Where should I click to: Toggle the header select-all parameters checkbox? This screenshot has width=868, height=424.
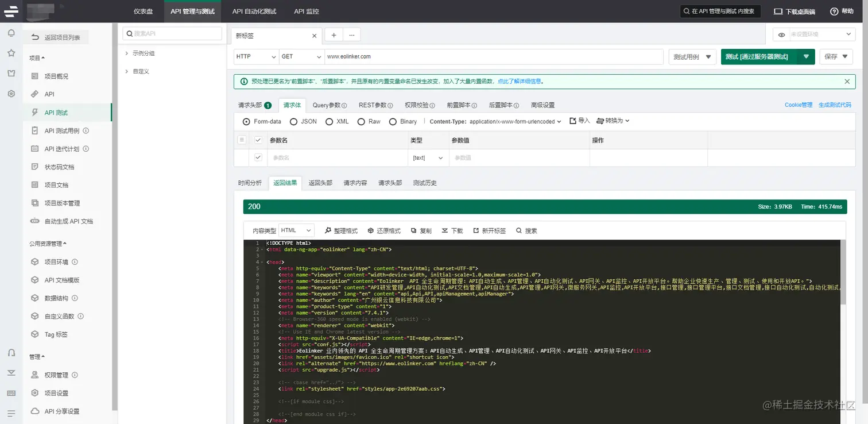click(x=258, y=140)
